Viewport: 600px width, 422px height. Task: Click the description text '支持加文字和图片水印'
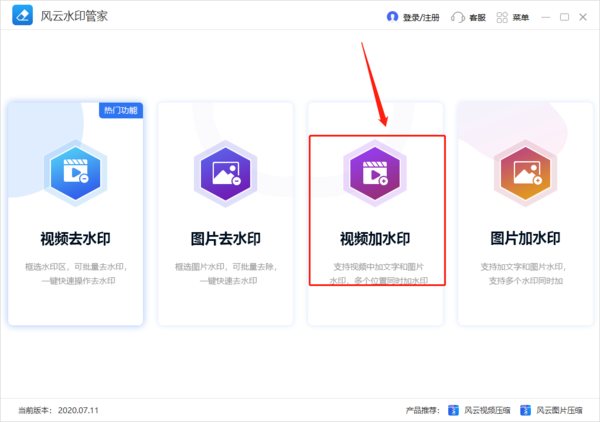(523, 267)
